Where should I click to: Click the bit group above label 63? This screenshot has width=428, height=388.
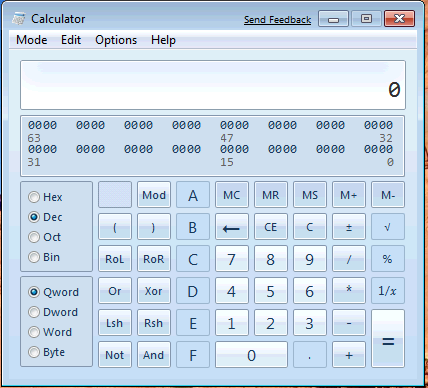click(42, 125)
